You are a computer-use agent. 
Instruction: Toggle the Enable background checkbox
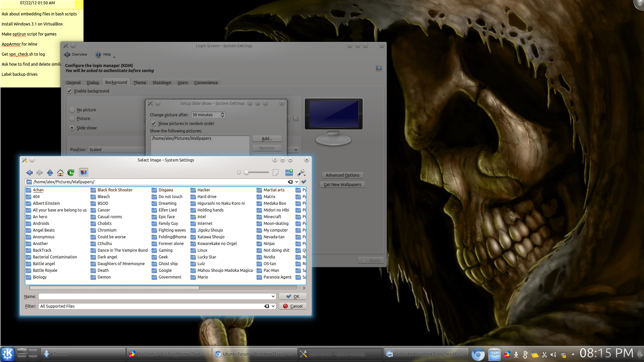[x=69, y=91]
